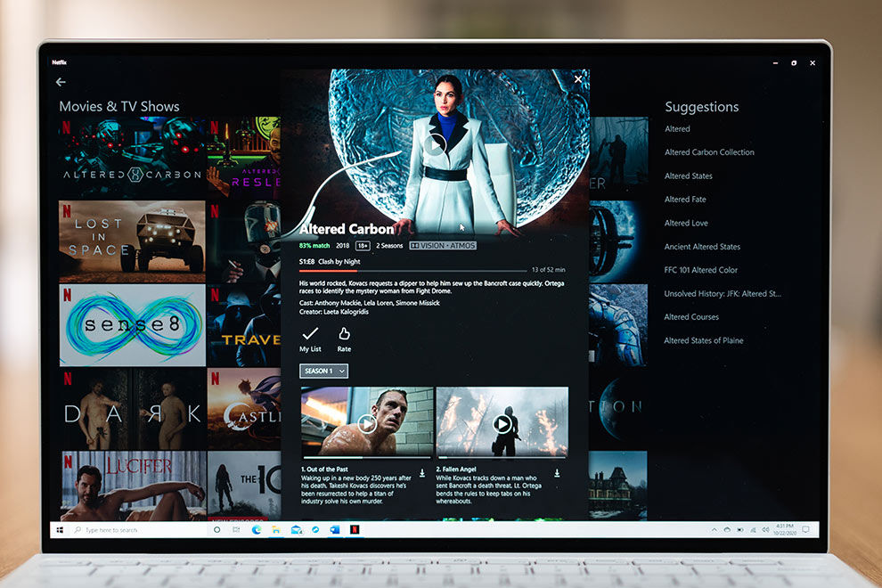
Task: Select 'Unsolved History: JFK' suggestion
Action: click(x=723, y=294)
